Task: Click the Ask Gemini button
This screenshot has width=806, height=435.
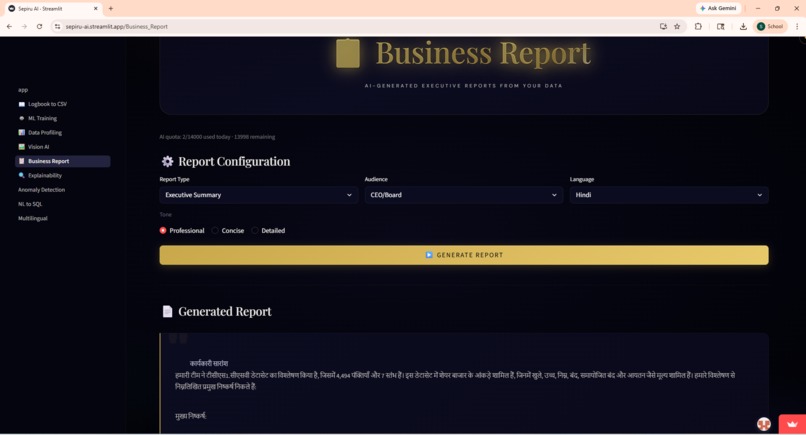Action: pos(719,8)
